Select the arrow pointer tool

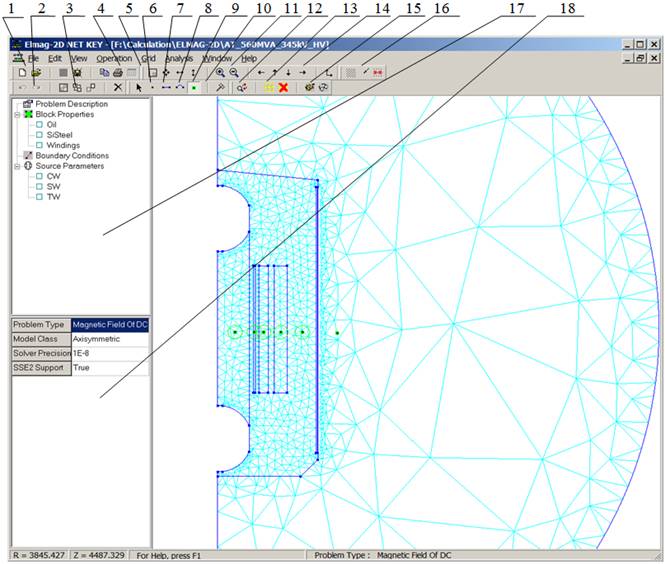point(139,87)
